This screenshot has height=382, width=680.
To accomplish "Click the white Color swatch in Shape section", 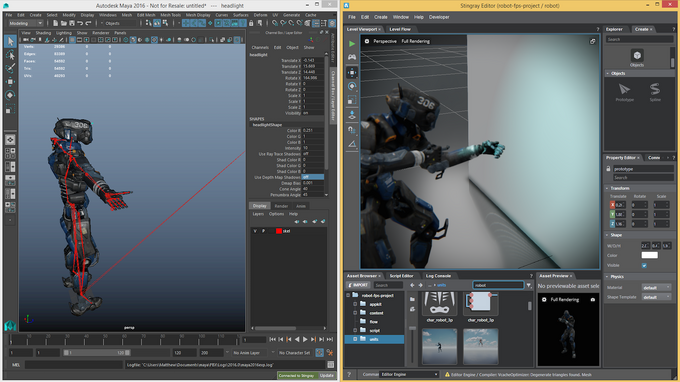I will pos(650,255).
